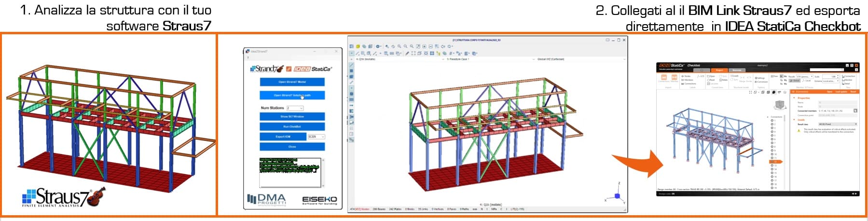Toggle Members labels in Checkbot ribbon
The height and width of the screenshot is (221, 868).
point(687,80)
